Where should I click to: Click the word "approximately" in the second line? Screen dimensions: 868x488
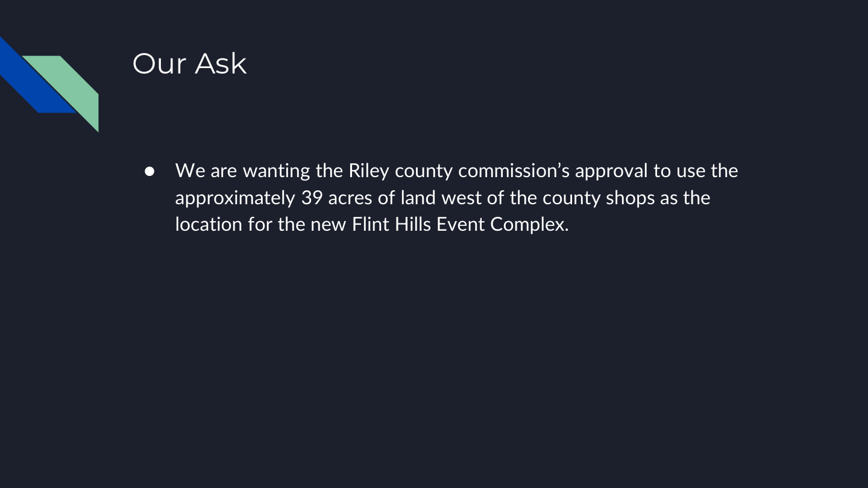click(x=235, y=198)
